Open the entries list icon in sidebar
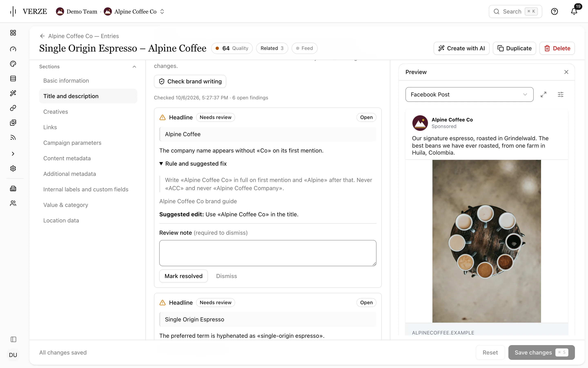Viewport: 588px width, 368px height. click(x=13, y=79)
